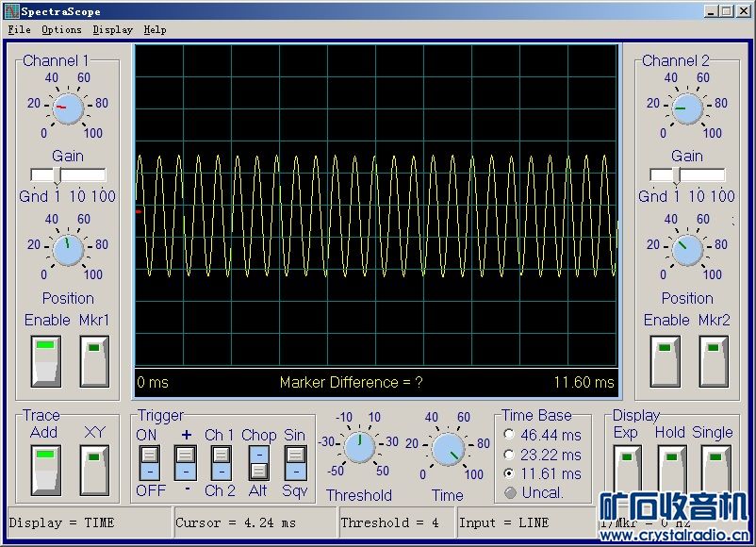Image resolution: width=756 pixels, height=547 pixels.
Task: Click the oscilloscope waveform display
Action: [376, 207]
